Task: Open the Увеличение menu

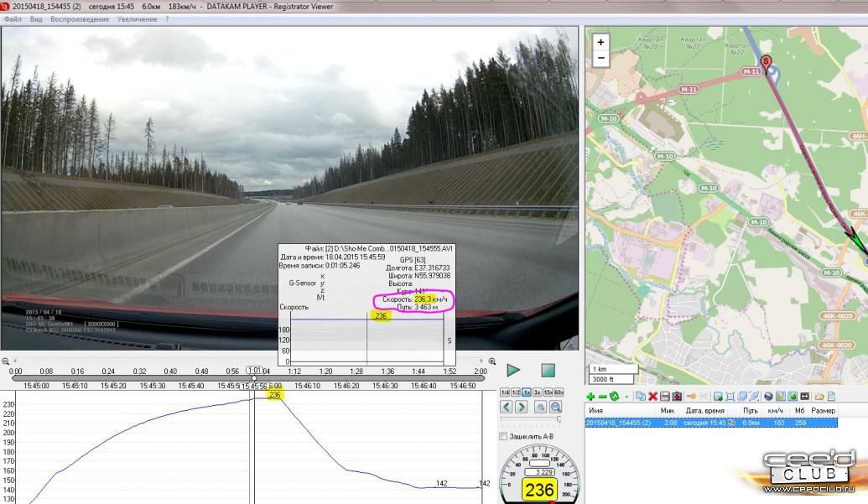Action: click(137, 19)
